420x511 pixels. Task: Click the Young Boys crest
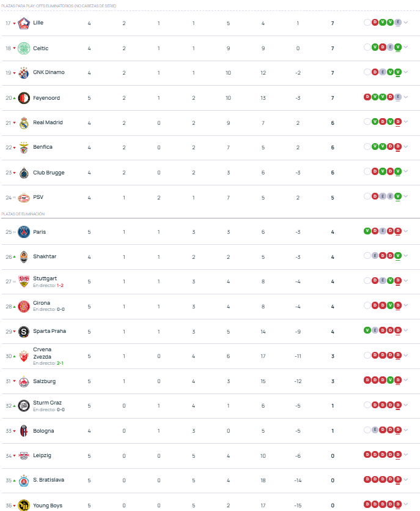click(24, 505)
